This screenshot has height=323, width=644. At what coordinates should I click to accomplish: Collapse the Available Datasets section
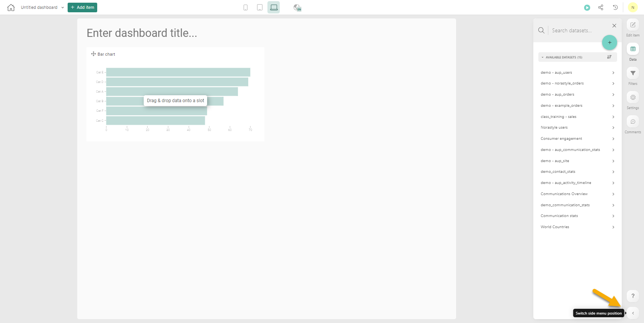[543, 57]
